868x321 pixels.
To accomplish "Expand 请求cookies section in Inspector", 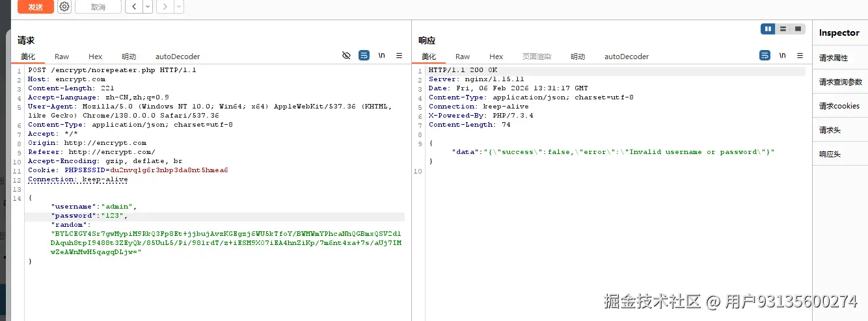I will pyautogui.click(x=839, y=106).
